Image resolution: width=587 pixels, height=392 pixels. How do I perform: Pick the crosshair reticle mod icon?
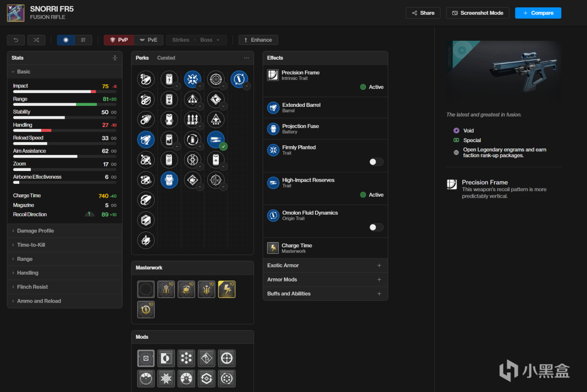point(227,359)
